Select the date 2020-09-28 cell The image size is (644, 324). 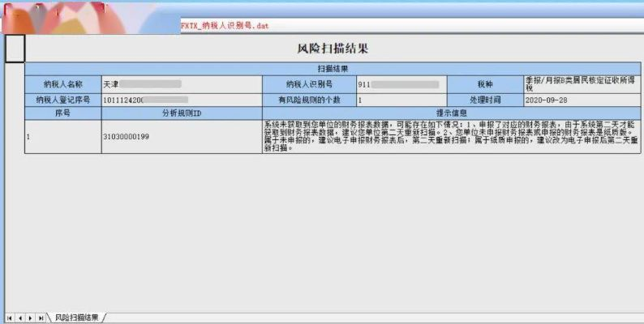(582, 100)
